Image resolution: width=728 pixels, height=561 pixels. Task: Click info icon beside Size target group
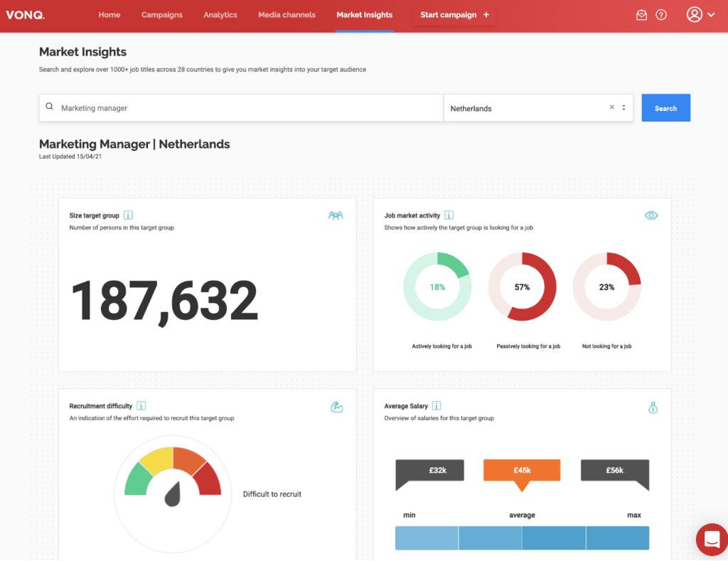tap(128, 215)
